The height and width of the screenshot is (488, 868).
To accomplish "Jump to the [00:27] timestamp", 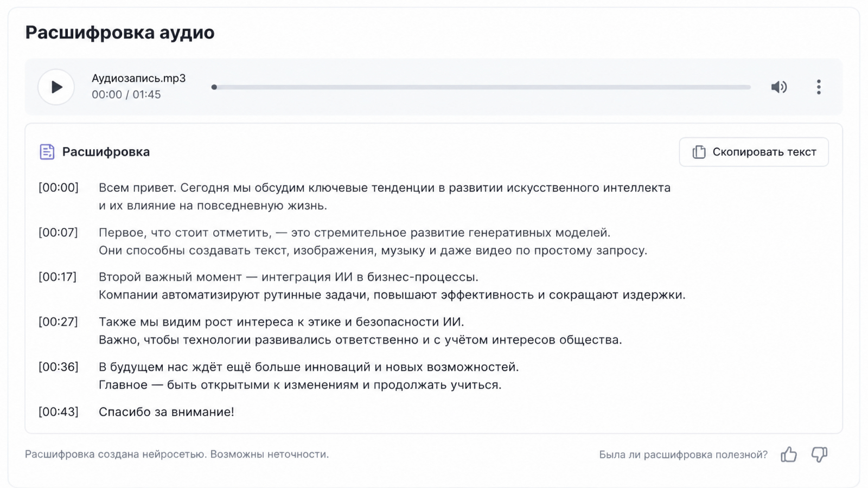I will [x=58, y=322].
